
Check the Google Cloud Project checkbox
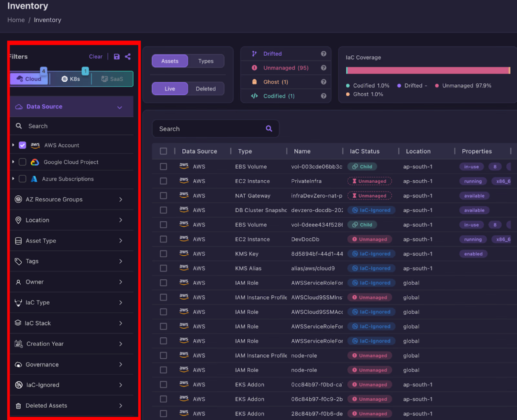coord(22,162)
